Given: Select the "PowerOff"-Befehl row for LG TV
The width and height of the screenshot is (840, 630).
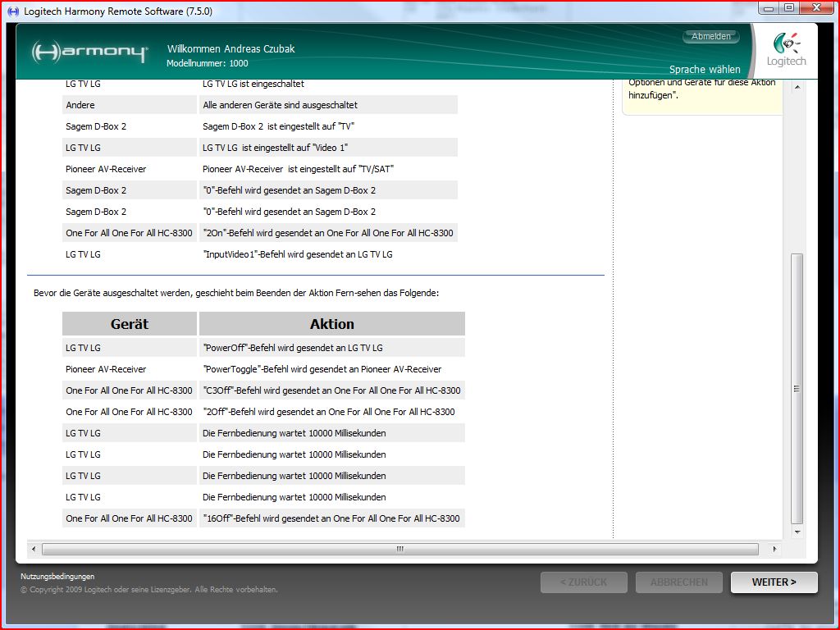Looking at the screenshot, I should pos(292,348).
